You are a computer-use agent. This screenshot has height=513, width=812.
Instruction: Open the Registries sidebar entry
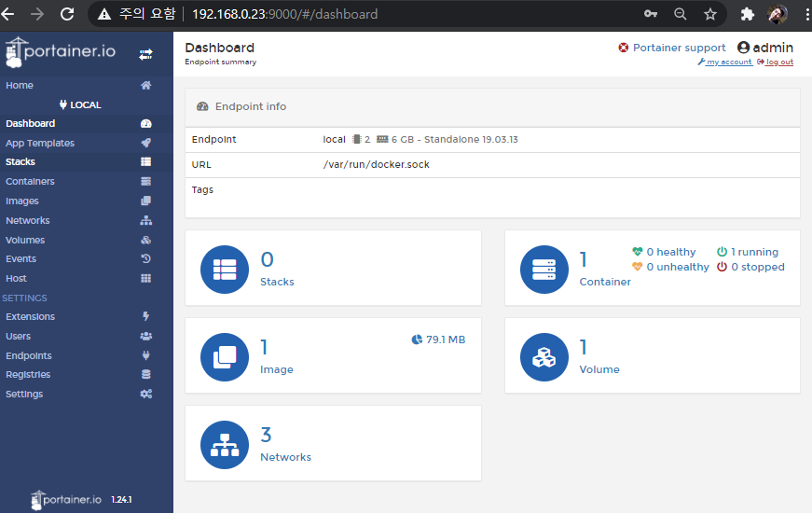(x=28, y=375)
